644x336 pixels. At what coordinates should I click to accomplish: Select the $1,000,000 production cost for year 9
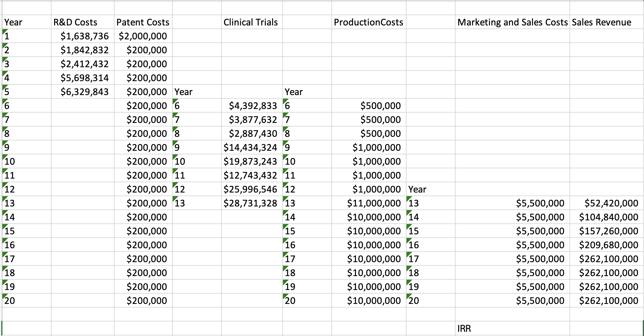pos(369,147)
